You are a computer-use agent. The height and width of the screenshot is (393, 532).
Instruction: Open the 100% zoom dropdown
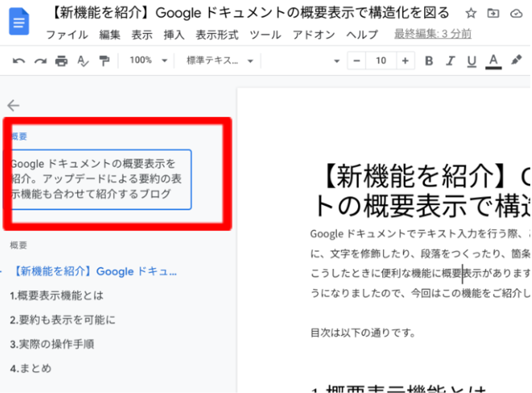pos(148,61)
